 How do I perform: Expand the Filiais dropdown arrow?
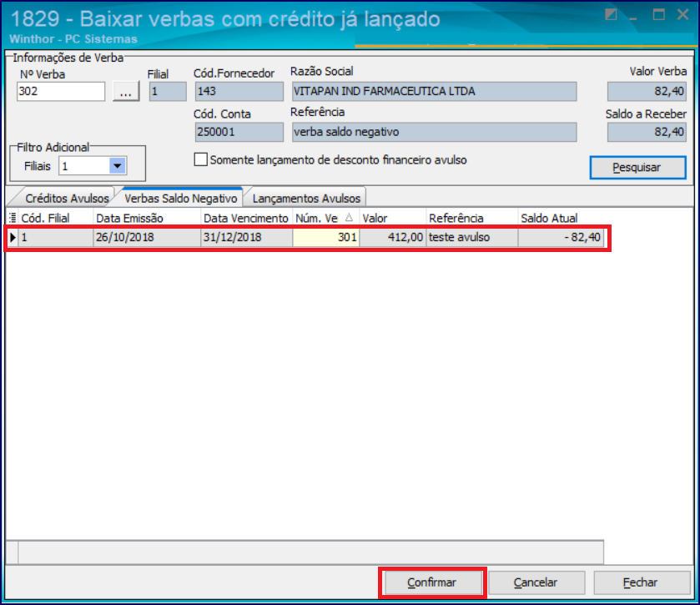(x=118, y=166)
